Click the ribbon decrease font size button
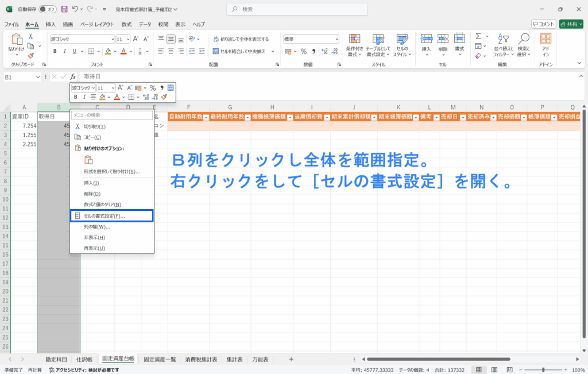 point(146,39)
